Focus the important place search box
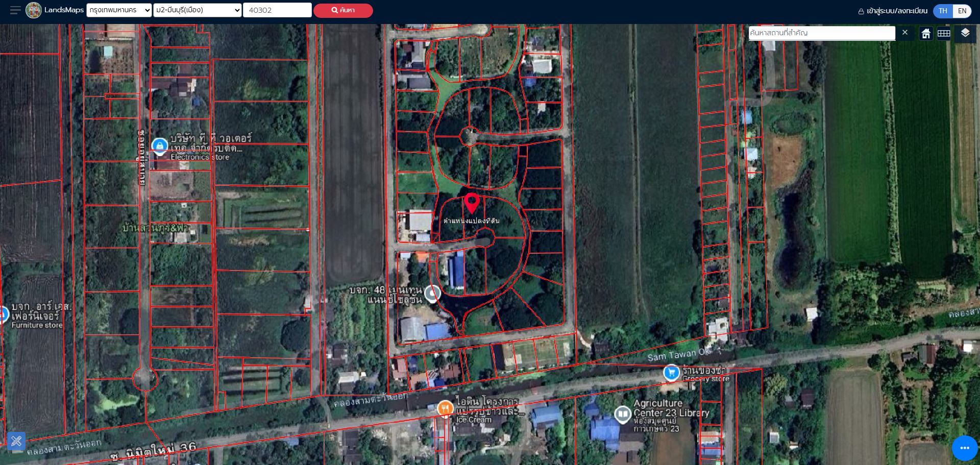This screenshot has height=465, width=980. click(x=822, y=33)
